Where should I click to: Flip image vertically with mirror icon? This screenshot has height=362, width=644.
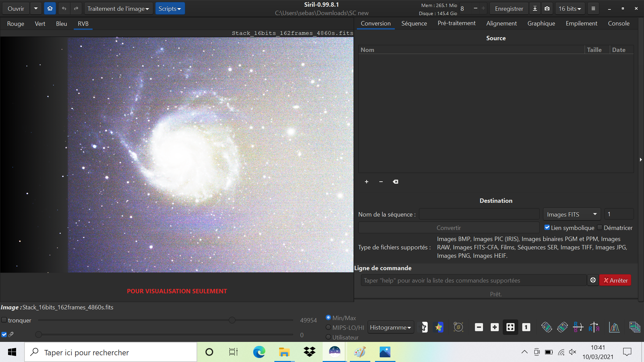(x=578, y=327)
